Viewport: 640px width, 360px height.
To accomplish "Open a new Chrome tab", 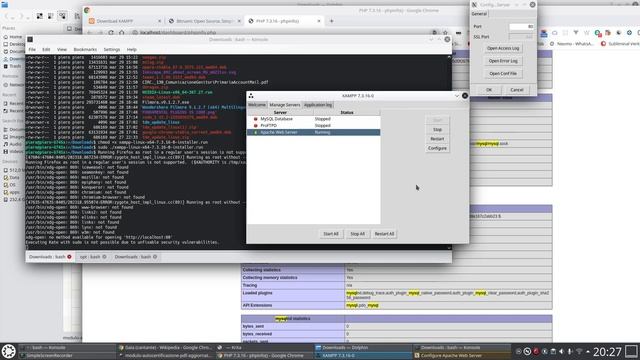I will 331,21.
